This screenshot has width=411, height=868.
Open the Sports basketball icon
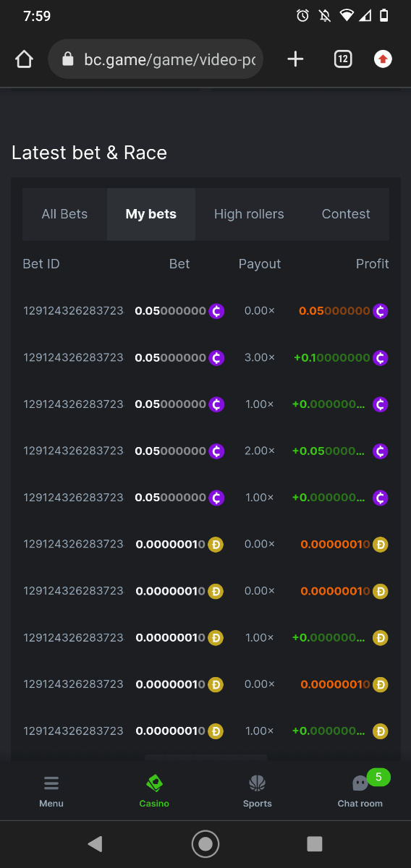pyautogui.click(x=257, y=791)
